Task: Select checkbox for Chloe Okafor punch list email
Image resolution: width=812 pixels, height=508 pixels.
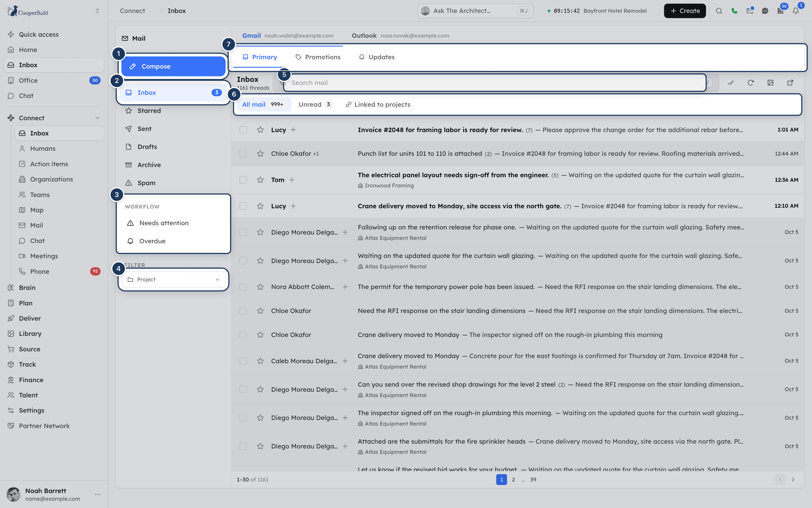Action: 243,154
